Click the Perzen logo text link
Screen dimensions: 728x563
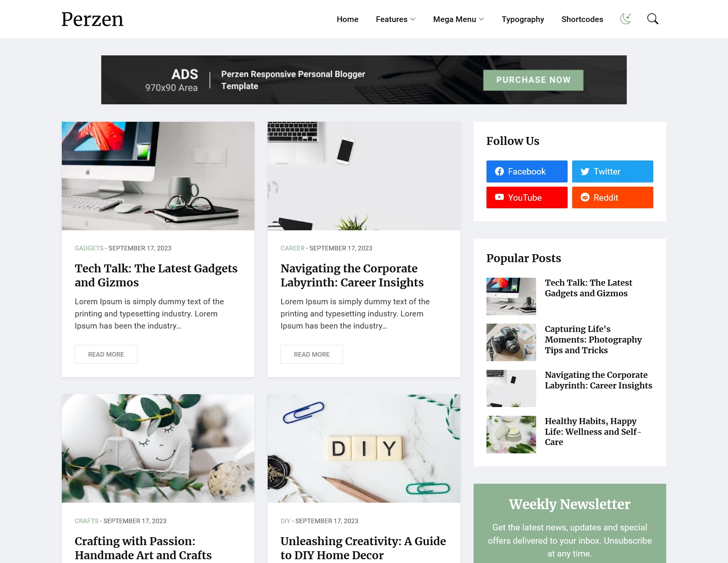(92, 18)
